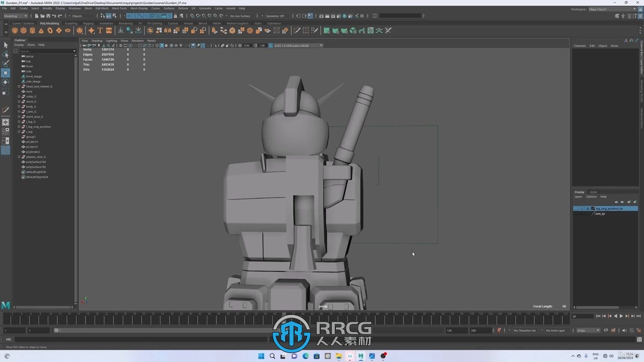Open viewport Renderer menu
644x362 pixels.
click(137, 41)
